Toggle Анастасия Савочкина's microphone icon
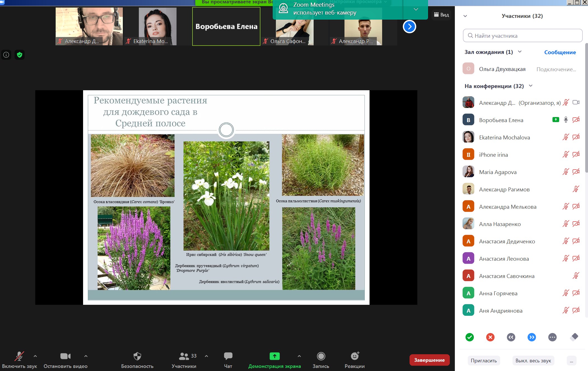Screen dimensions: 588x371 click(x=576, y=276)
